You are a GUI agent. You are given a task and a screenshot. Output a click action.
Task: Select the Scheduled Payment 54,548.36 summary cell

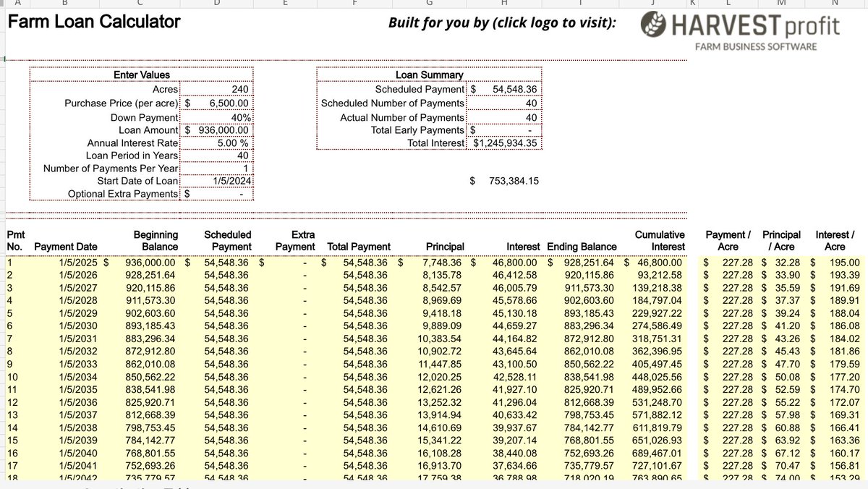tap(503, 90)
